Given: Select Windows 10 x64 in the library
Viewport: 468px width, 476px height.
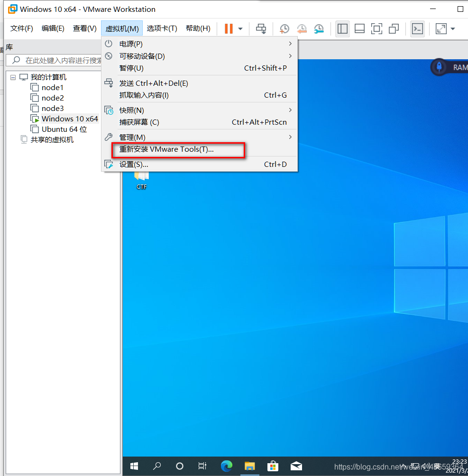Looking at the screenshot, I should (70, 119).
